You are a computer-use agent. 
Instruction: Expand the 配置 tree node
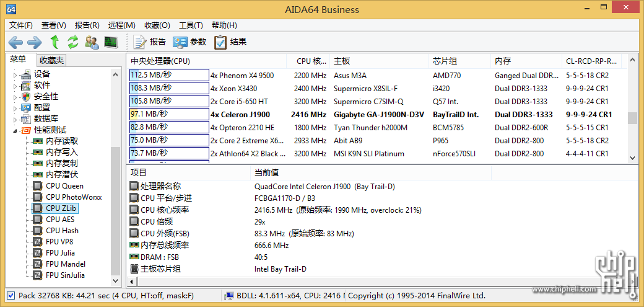pos(15,109)
